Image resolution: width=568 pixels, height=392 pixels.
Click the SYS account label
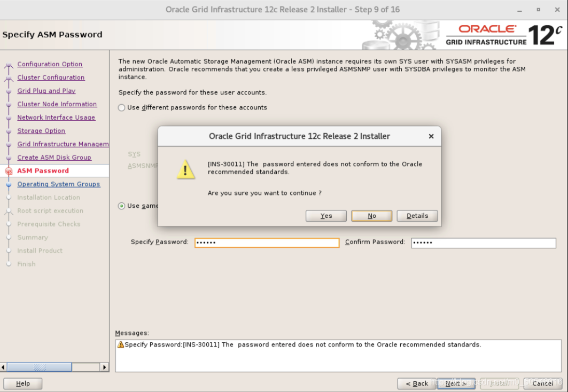click(134, 154)
